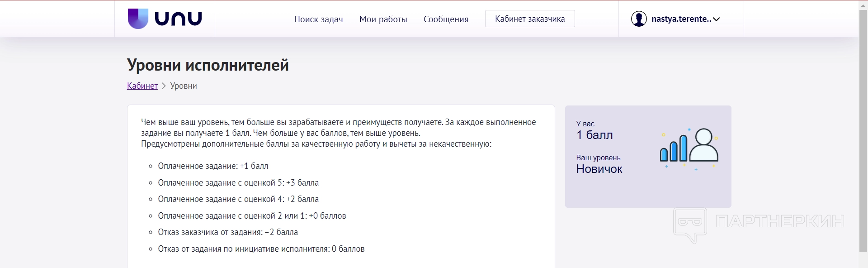Click the Partnerkin watermark chat-bubble icon
The image size is (868, 268).
pyautogui.click(x=689, y=225)
